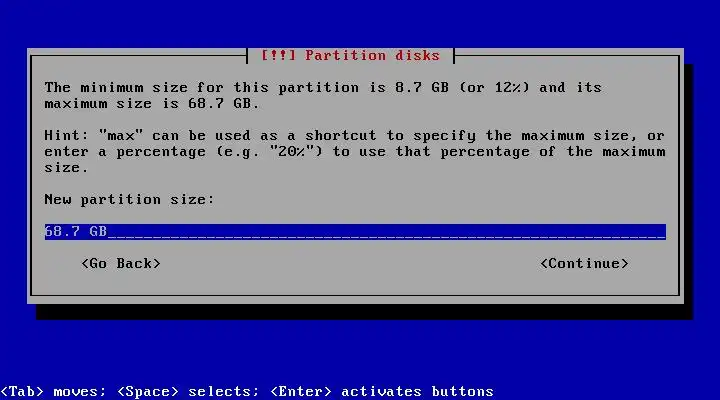Screen dimensions: 720x400
Task: Click the minimum size 8.7 GB sentence
Action: (323, 96)
